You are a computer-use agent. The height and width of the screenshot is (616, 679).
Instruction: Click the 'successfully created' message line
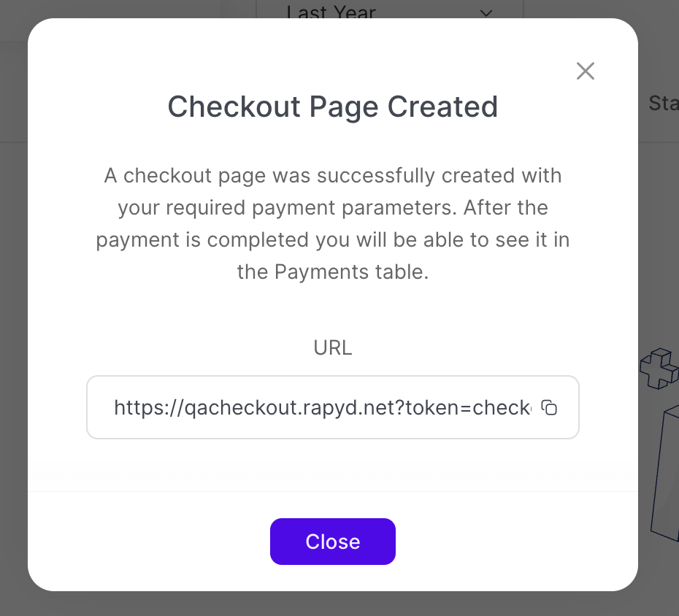(333, 176)
